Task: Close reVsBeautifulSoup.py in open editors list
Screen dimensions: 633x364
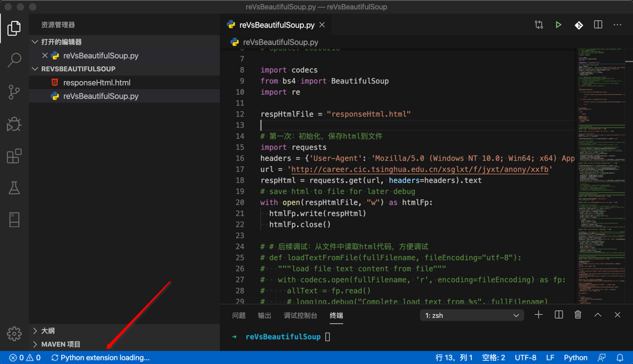Action: [x=45, y=56]
